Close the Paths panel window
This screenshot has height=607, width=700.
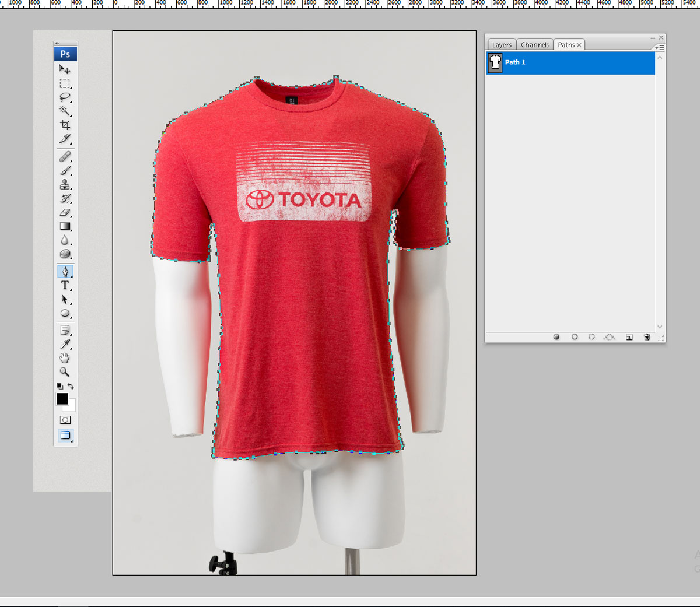661,38
